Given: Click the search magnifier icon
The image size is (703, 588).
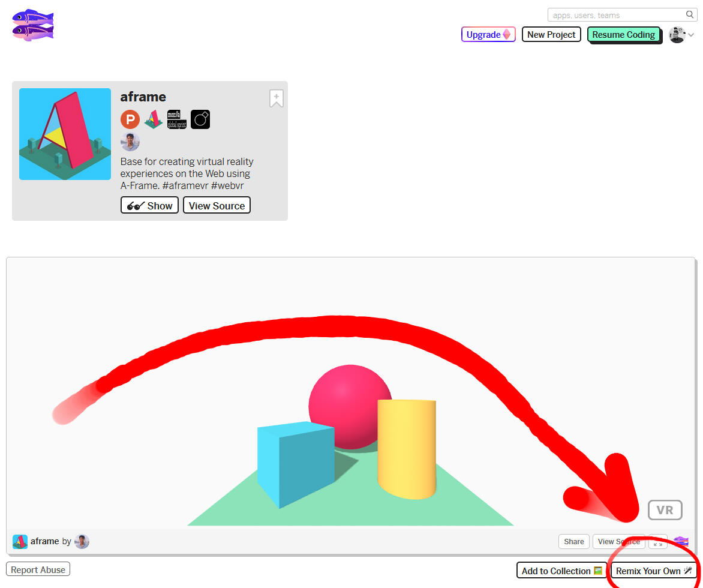Looking at the screenshot, I should pos(690,15).
